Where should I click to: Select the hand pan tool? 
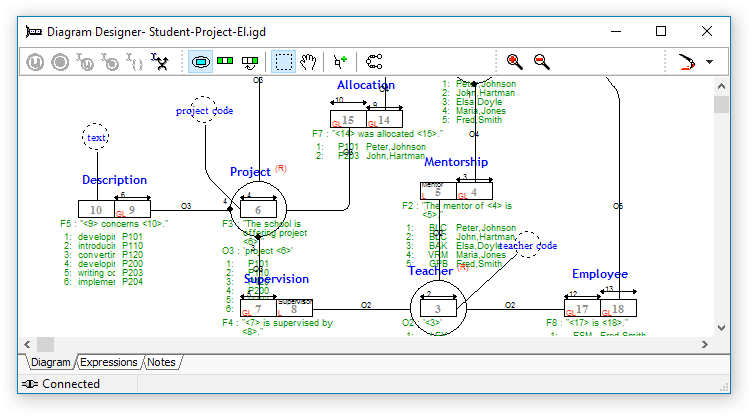[308, 62]
